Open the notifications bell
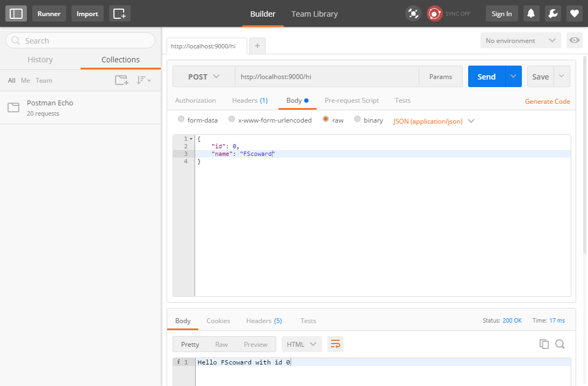This screenshot has height=386, width=588. click(x=531, y=13)
